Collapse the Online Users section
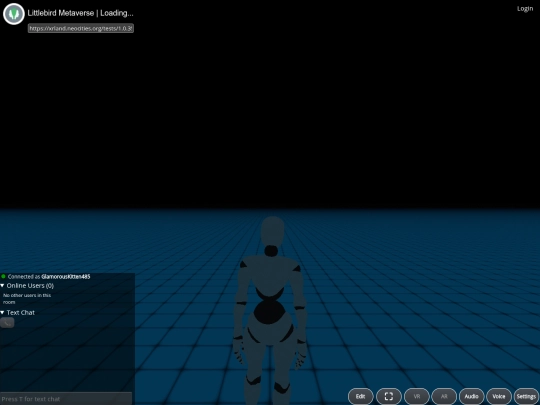 (27, 285)
